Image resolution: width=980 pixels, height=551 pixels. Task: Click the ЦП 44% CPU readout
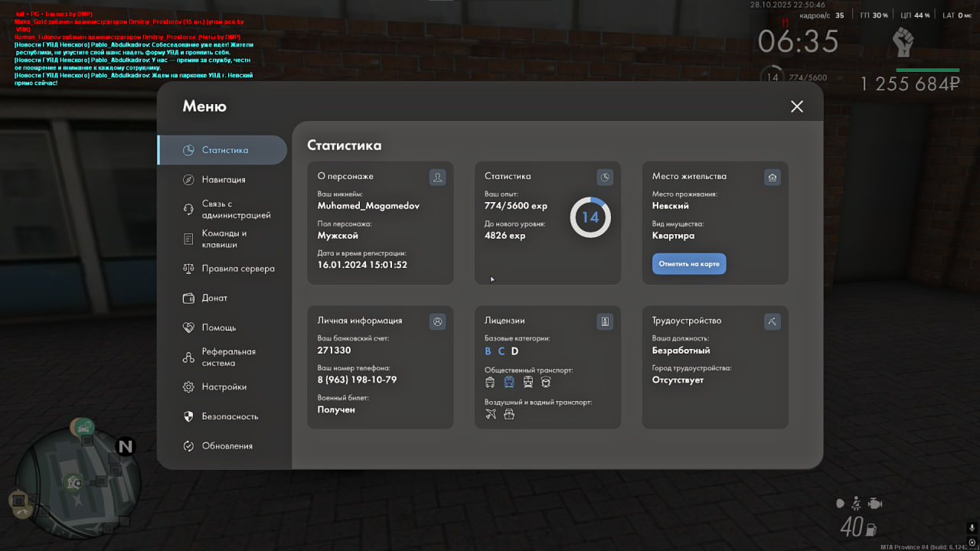[x=916, y=15]
